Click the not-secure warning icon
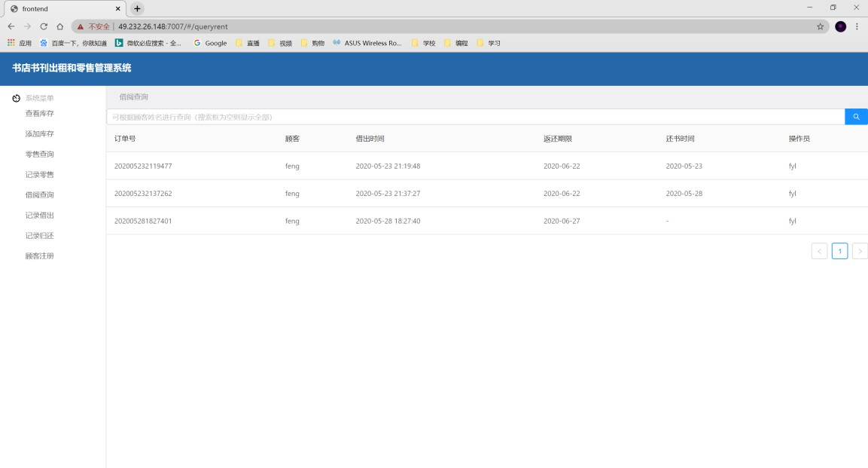Viewport: 868px width, 468px height. click(81, 26)
